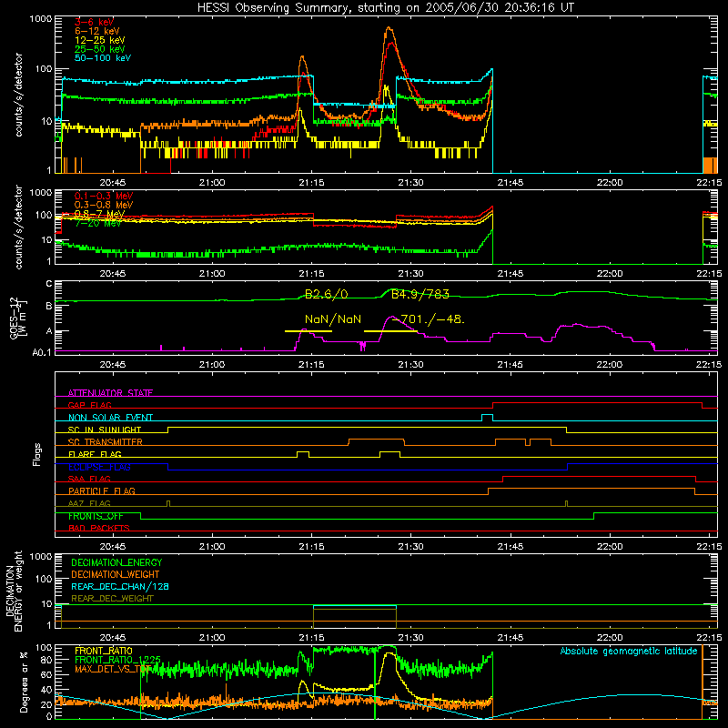Click the 7-20 MeV legend label
This screenshot has width=728, height=728.
(x=98, y=223)
